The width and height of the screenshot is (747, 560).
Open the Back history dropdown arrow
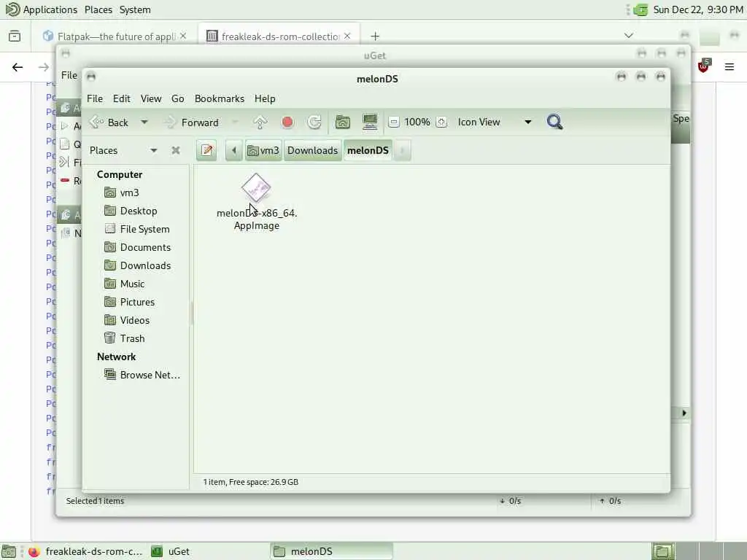point(144,122)
